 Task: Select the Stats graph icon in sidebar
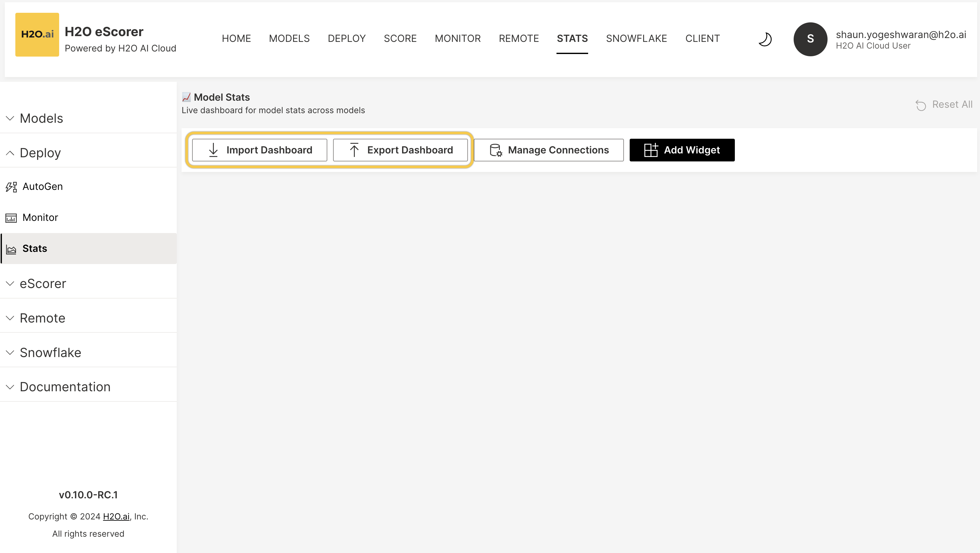pos(11,249)
